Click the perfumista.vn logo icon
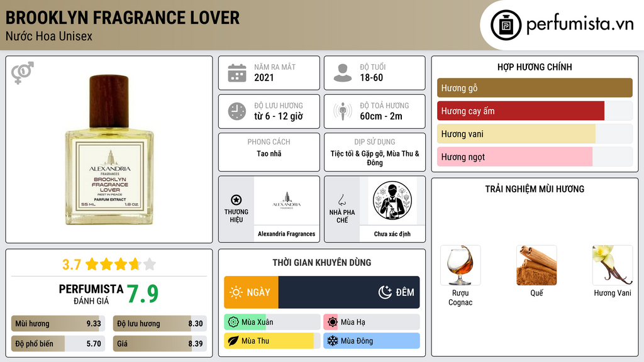This screenshot has height=362, width=644. [506, 25]
